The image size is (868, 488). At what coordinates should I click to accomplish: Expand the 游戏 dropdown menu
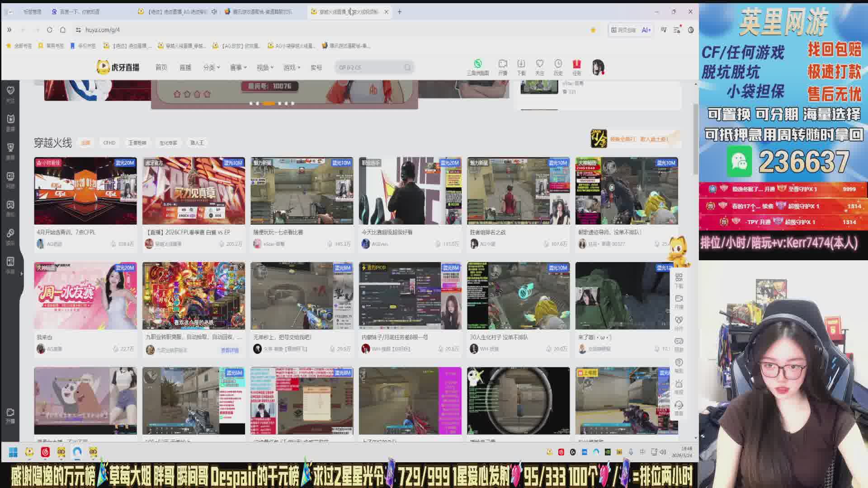(x=292, y=67)
